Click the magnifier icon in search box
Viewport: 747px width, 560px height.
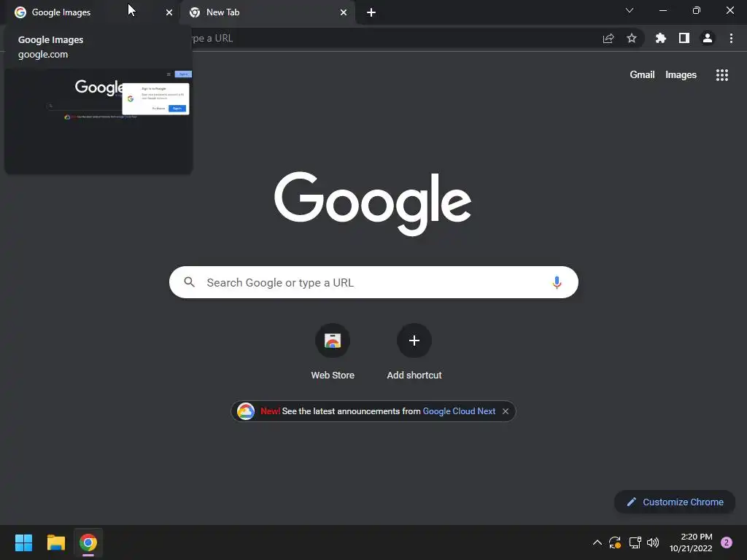(189, 282)
